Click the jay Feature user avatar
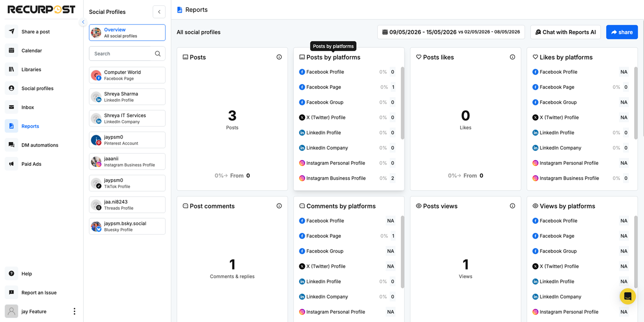The image size is (644, 322). click(x=11, y=311)
